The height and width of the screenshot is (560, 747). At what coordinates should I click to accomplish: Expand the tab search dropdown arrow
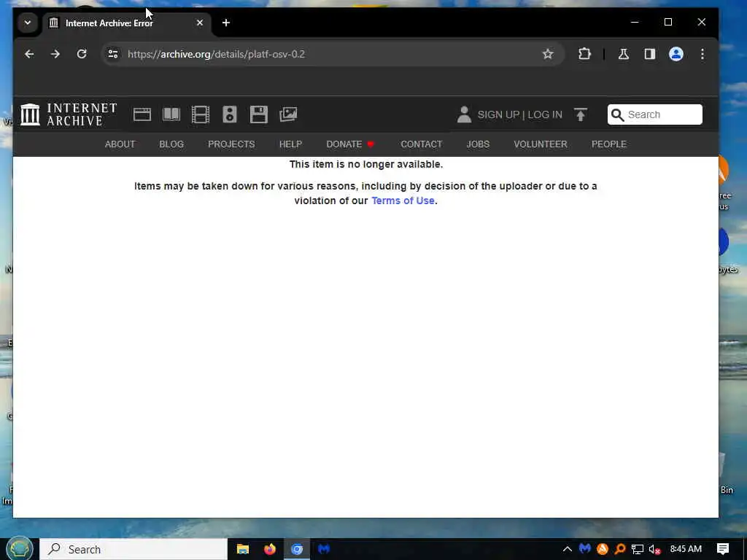(x=28, y=23)
